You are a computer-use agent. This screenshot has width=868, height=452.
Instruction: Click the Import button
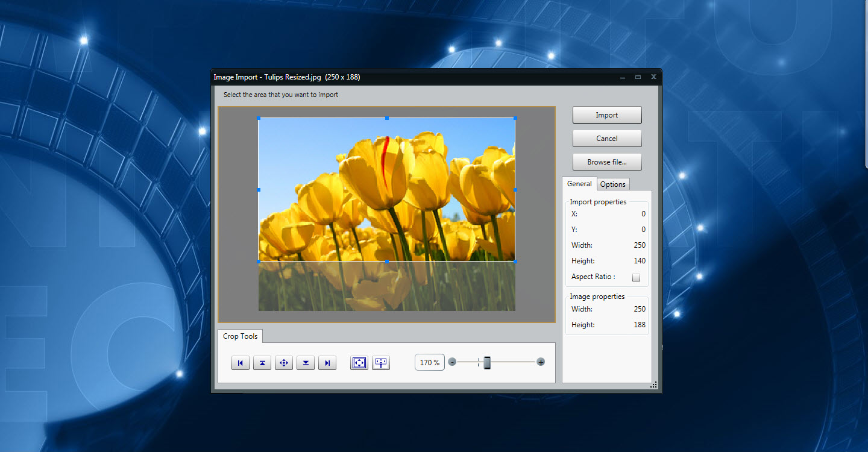point(606,115)
